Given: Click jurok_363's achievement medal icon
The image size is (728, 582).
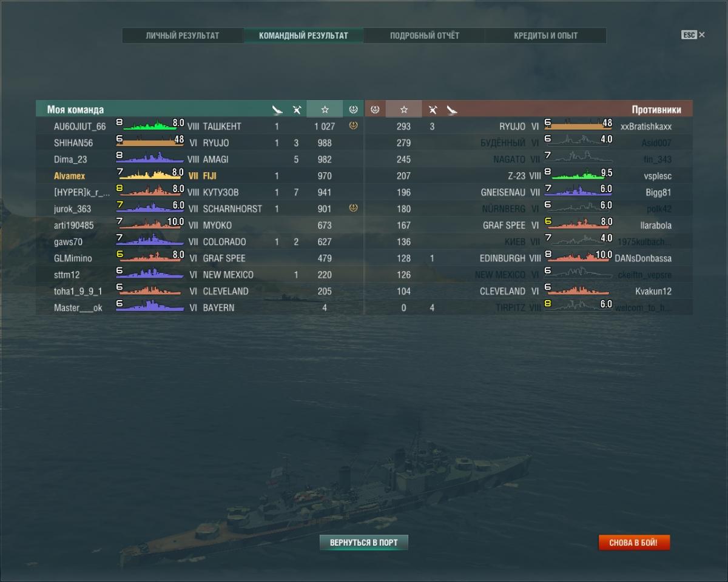Looking at the screenshot, I should 353,208.
